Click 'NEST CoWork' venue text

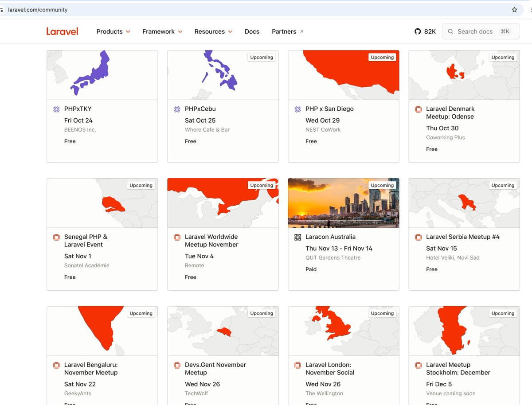[x=322, y=130]
